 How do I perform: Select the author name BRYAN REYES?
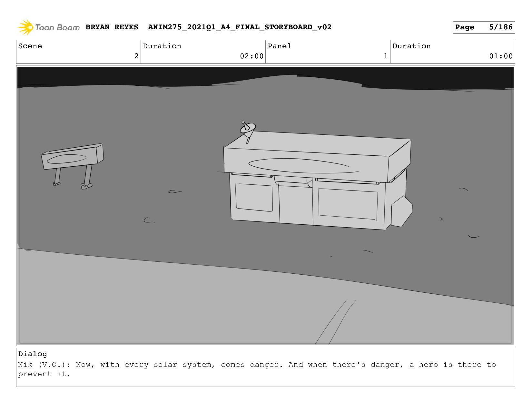pyautogui.click(x=112, y=27)
